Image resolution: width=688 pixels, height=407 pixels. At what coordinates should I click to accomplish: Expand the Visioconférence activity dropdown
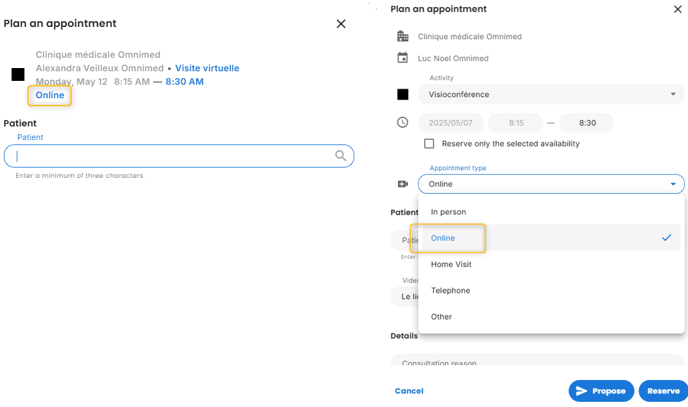(x=672, y=95)
